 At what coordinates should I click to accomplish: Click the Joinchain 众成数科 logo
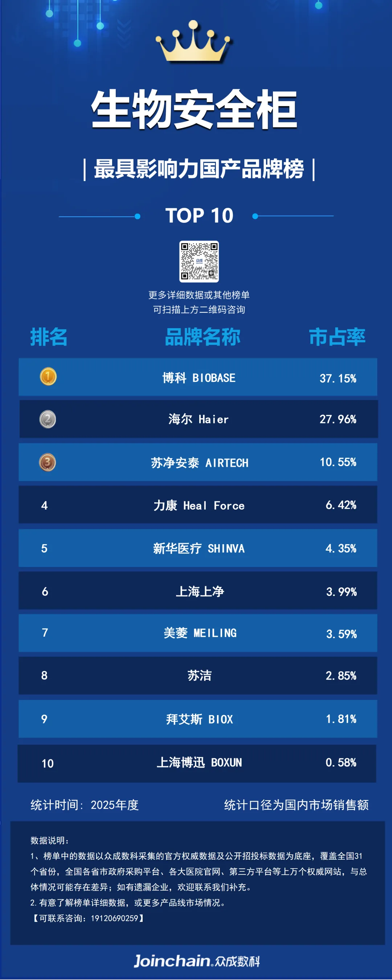pyautogui.click(x=196, y=961)
